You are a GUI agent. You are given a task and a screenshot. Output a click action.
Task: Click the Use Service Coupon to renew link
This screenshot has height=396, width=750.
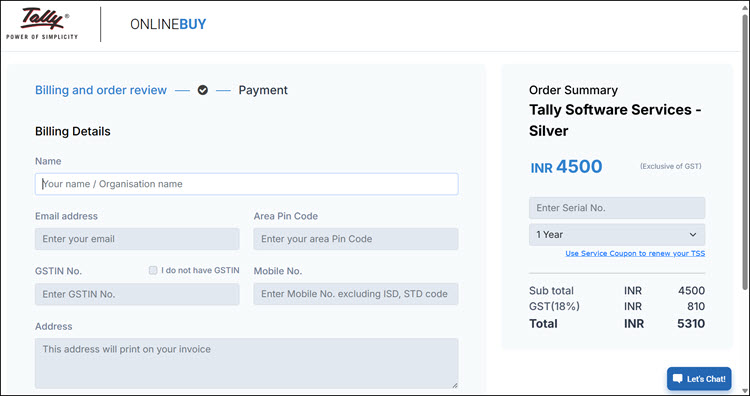[x=635, y=253]
